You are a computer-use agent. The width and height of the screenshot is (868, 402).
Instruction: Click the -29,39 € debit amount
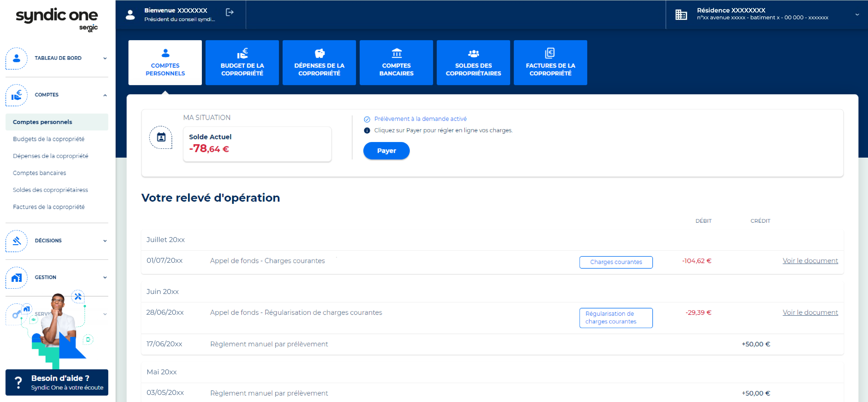pos(698,313)
